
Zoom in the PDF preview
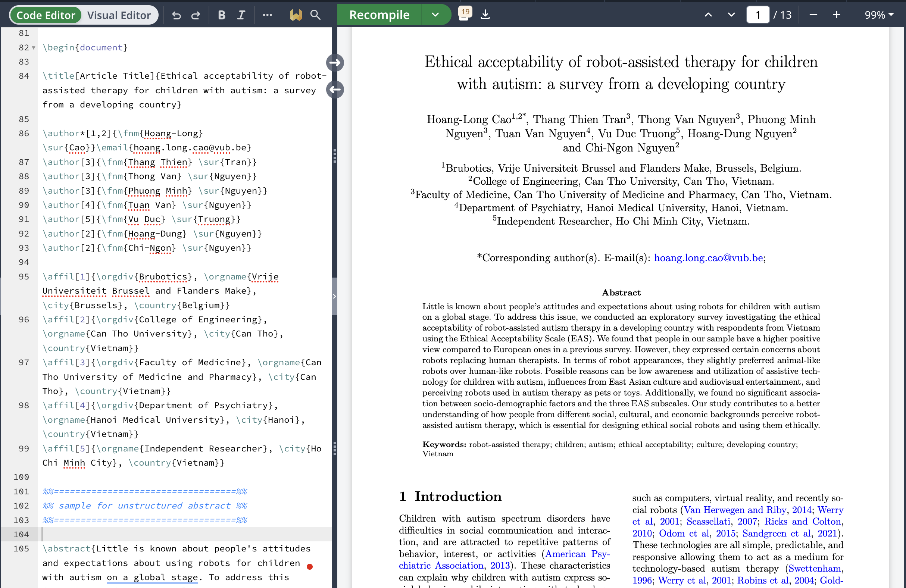[836, 15]
